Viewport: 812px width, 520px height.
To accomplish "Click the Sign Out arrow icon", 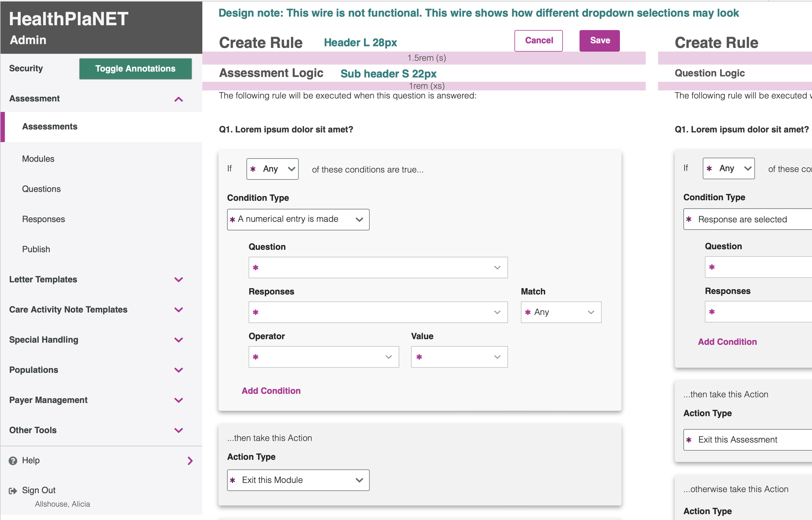I will 13,491.
